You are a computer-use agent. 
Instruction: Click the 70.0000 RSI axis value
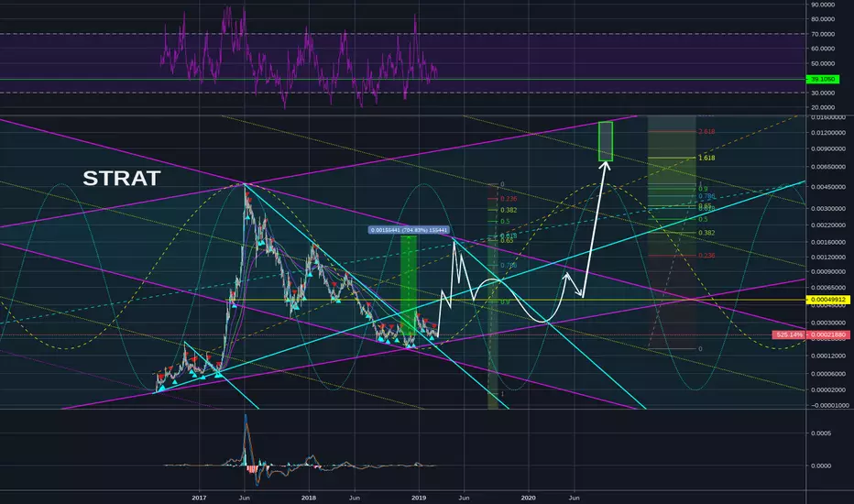[x=823, y=34]
